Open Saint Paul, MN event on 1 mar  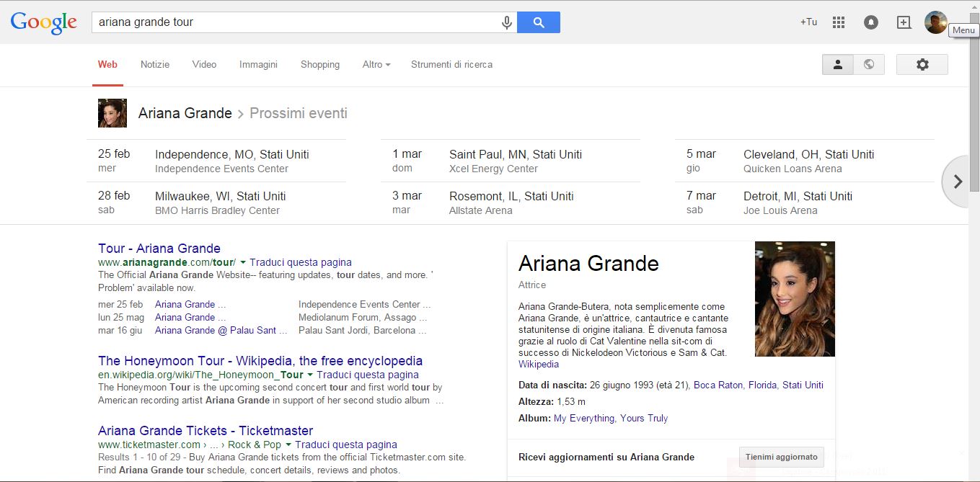coord(511,161)
